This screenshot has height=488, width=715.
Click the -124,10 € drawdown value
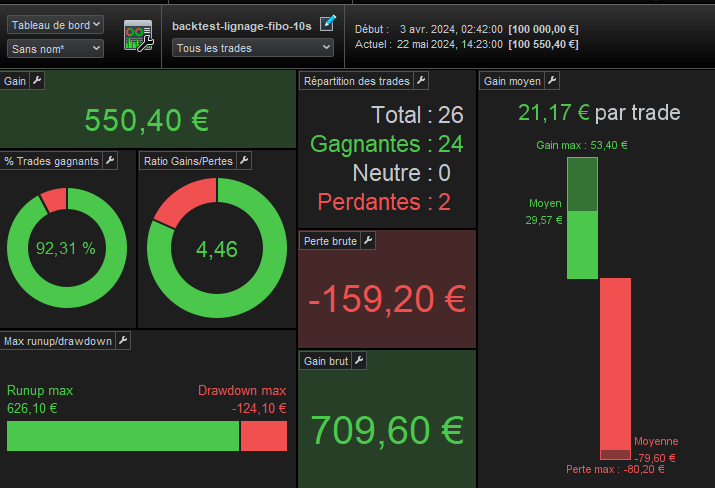point(259,408)
